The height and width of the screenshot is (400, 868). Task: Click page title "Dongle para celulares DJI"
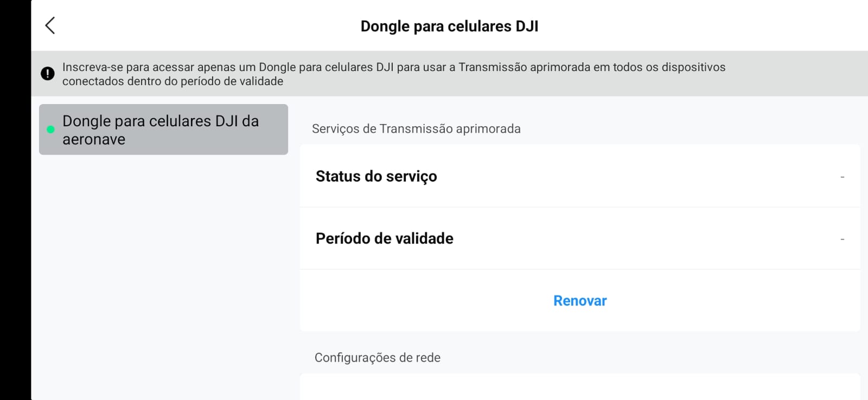tap(449, 26)
